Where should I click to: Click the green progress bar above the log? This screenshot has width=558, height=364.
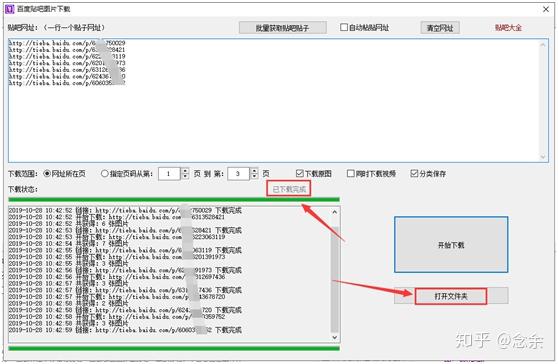click(x=174, y=200)
